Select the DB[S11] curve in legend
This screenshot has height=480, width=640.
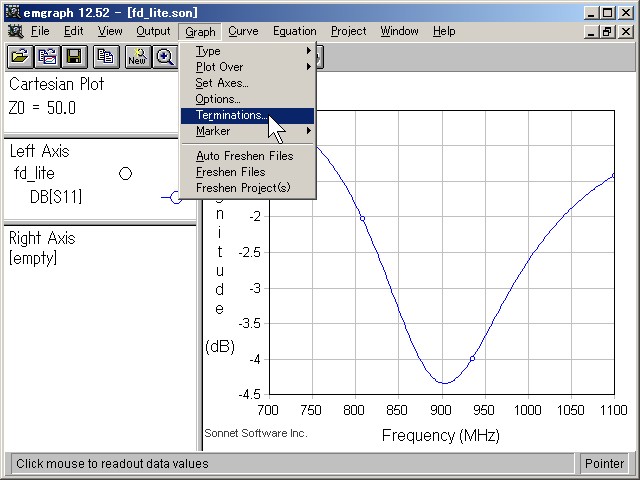coord(56,197)
